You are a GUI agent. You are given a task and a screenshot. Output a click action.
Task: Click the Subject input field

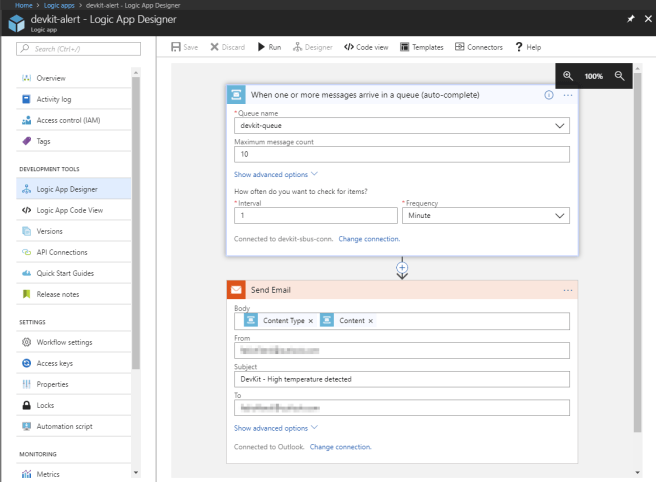(401, 379)
